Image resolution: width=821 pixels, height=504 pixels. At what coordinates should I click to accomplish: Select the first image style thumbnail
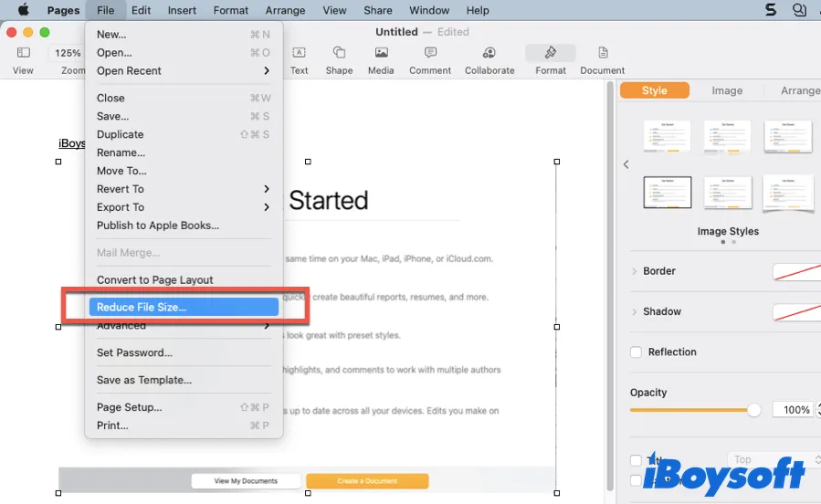[x=667, y=137]
